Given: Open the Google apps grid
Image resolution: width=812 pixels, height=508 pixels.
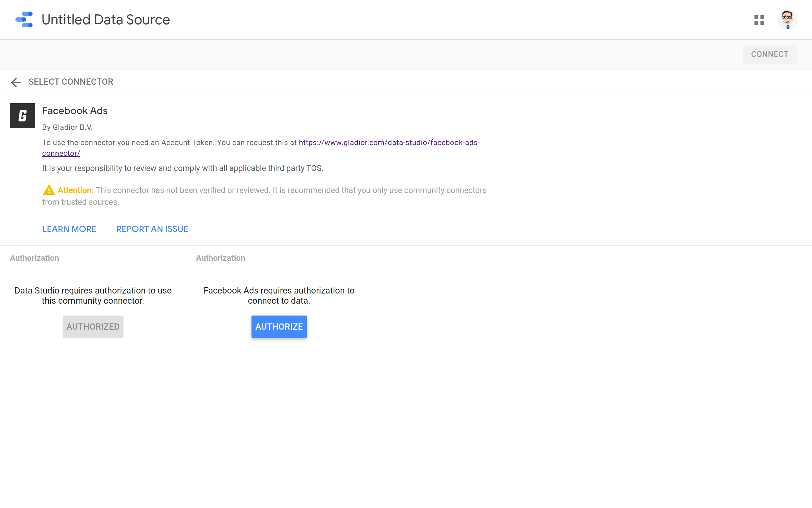Looking at the screenshot, I should (759, 20).
